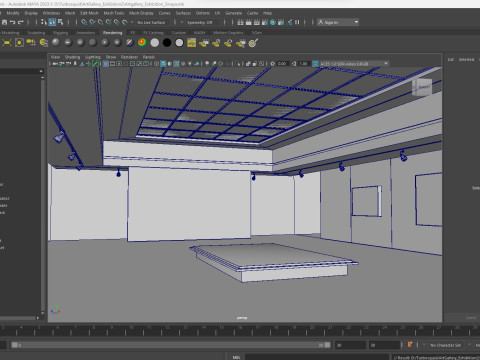Create ambient light shelf icon
Viewport: 480px width, 360px height.
[7, 43]
